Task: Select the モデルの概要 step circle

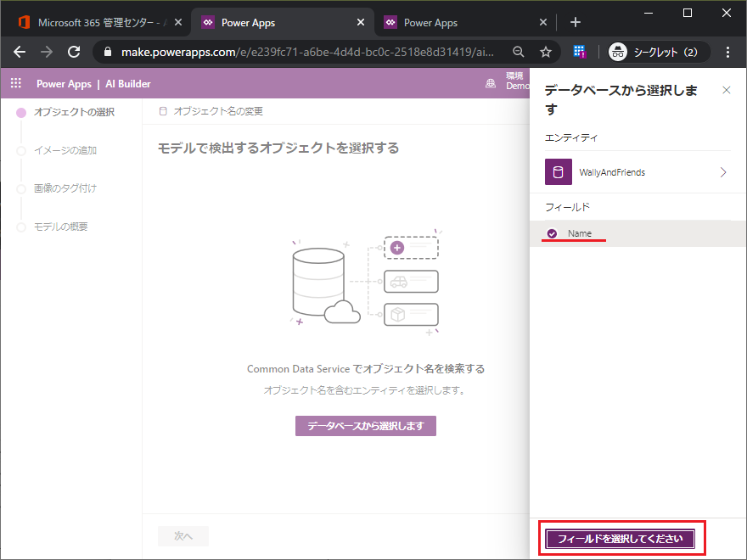Action: pyautogui.click(x=21, y=227)
